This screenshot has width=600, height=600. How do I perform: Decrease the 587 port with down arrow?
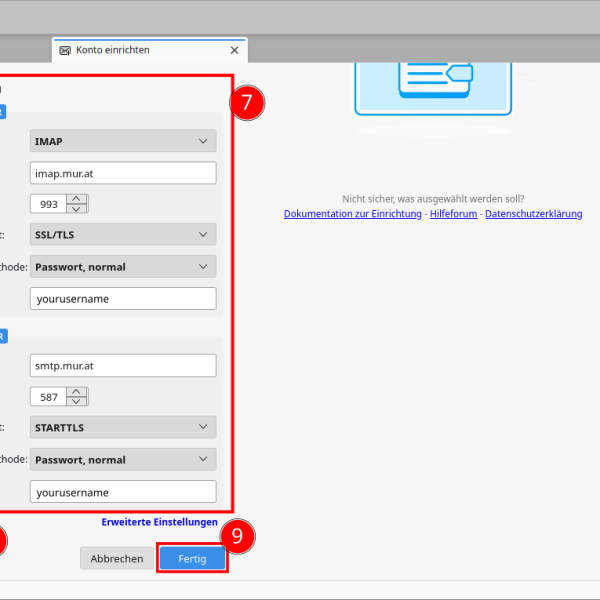(x=77, y=402)
